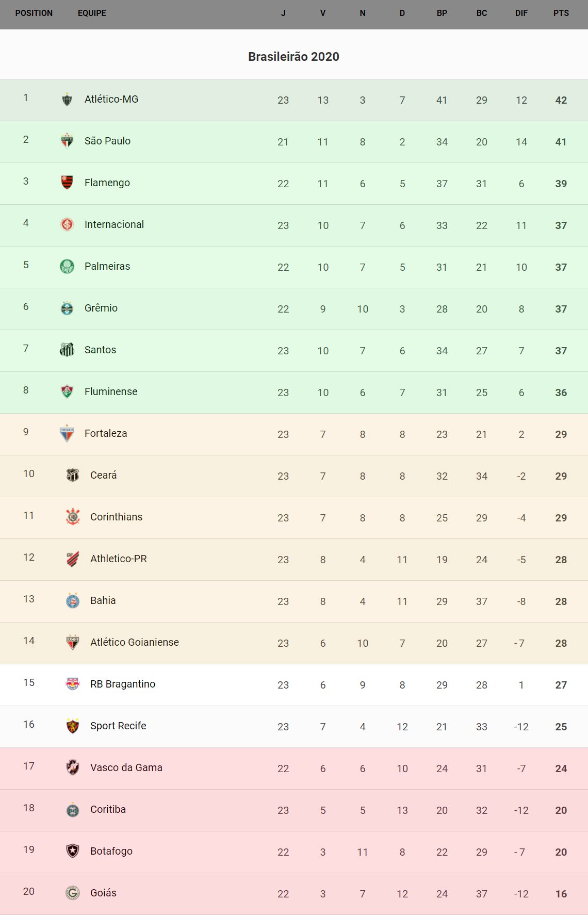Image resolution: width=588 pixels, height=916 pixels.
Task: Select the POSITION column header
Action: click(x=34, y=13)
